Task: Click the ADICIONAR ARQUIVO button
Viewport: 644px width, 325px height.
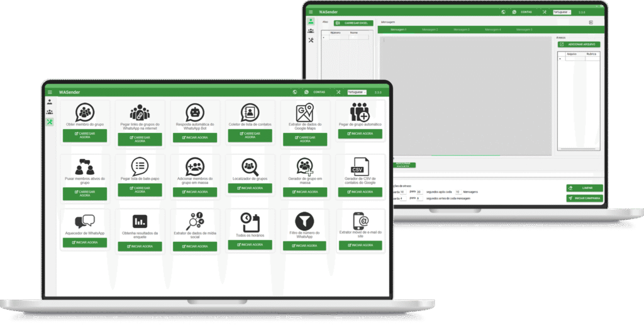Action: 579,44
